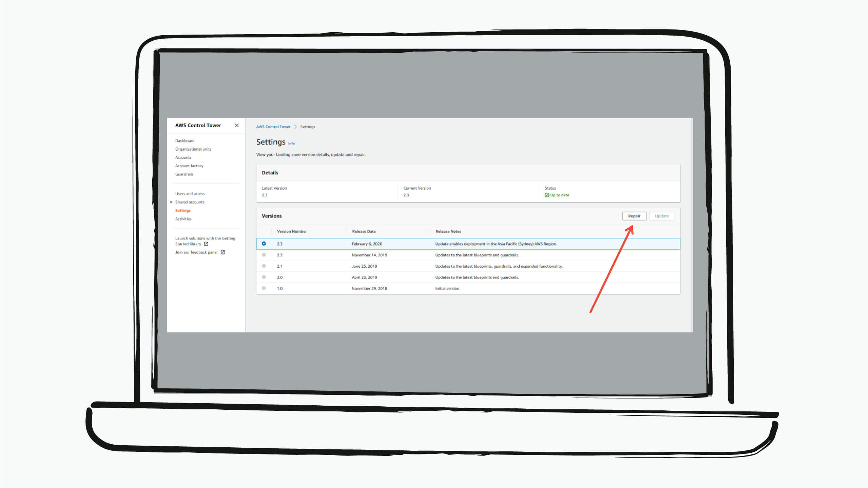Click the green Up to date status icon

click(x=547, y=195)
